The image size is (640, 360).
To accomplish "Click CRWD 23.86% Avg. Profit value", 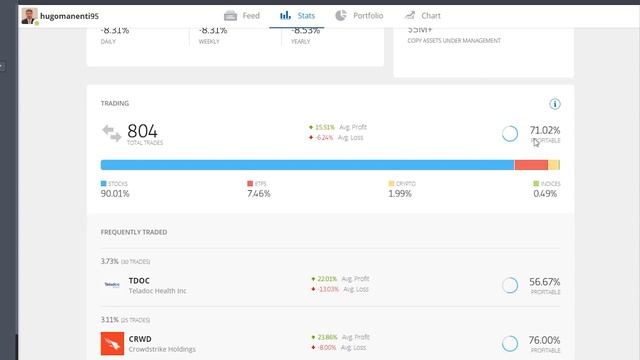I will (327, 337).
